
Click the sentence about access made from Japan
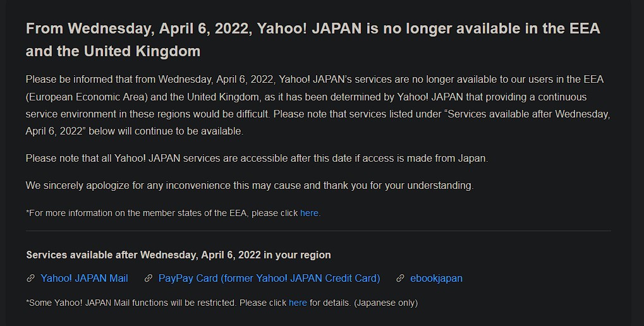pyautogui.click(x=257, y=159)
